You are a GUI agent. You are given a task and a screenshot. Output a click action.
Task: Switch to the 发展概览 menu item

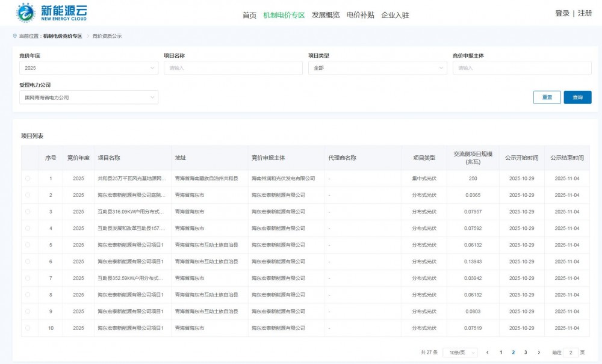326,15
